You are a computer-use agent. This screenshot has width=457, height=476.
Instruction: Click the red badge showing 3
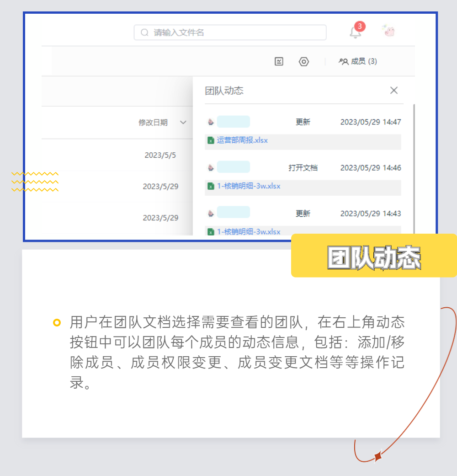360,27
